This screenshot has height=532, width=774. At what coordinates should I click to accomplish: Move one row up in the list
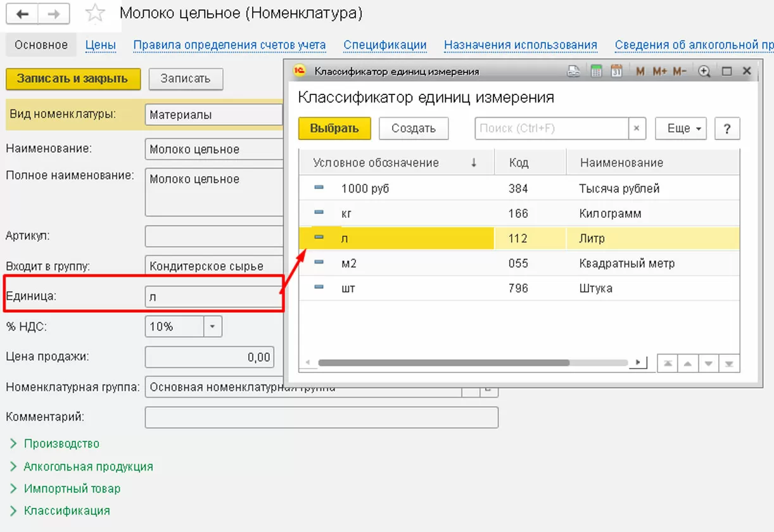tap(688, 363)
